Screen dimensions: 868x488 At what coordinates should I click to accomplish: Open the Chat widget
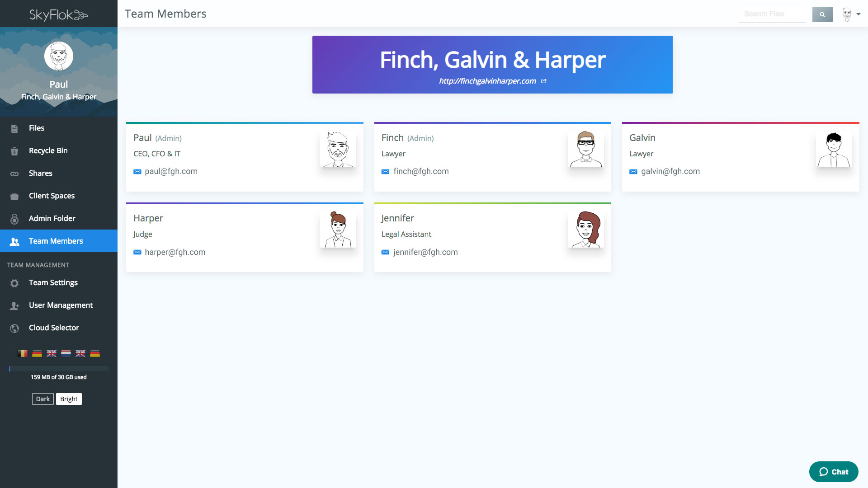[834, 472]
